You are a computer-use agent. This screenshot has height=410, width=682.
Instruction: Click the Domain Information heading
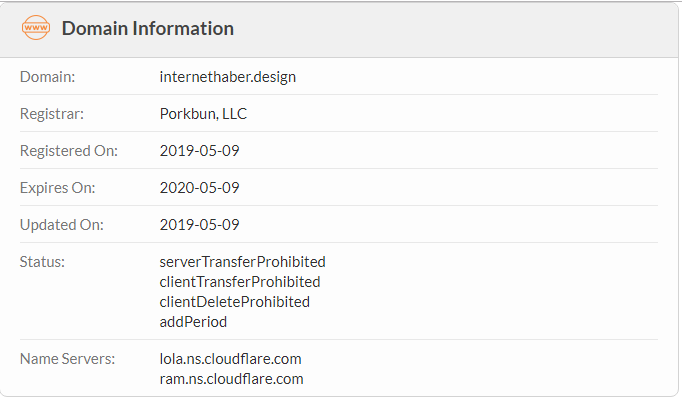[148, 28]
